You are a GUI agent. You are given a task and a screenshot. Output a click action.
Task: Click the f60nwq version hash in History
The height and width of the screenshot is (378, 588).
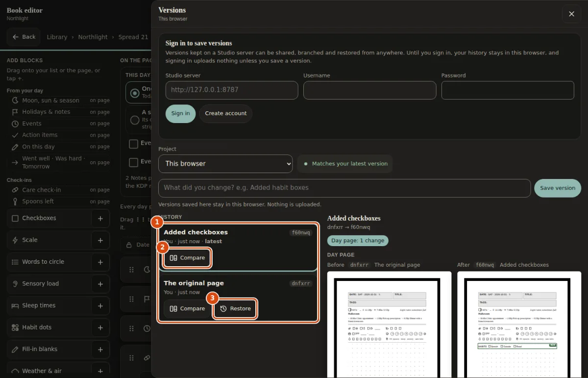(301, 233)
